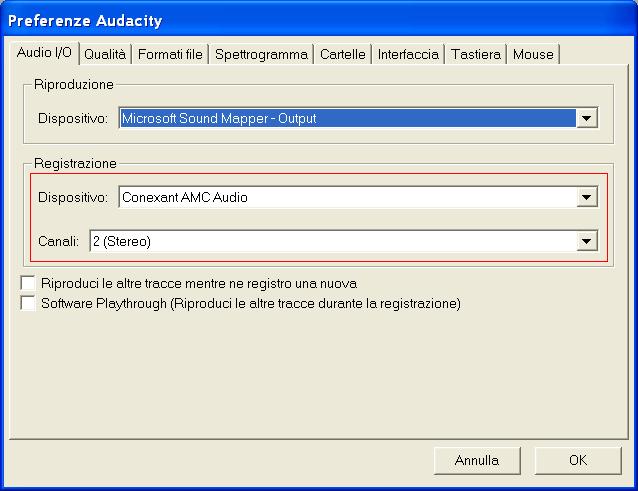638x491 pixels.
Task: Select the Spettrogramma tab
Action: 261,54
